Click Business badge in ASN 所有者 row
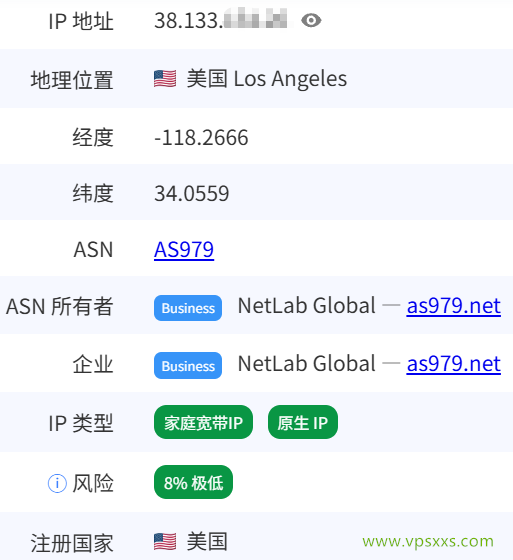 point(188,308)
